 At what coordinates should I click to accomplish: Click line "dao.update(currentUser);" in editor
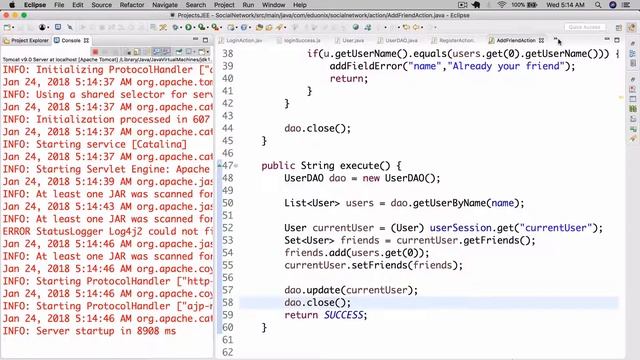(351, 290)
